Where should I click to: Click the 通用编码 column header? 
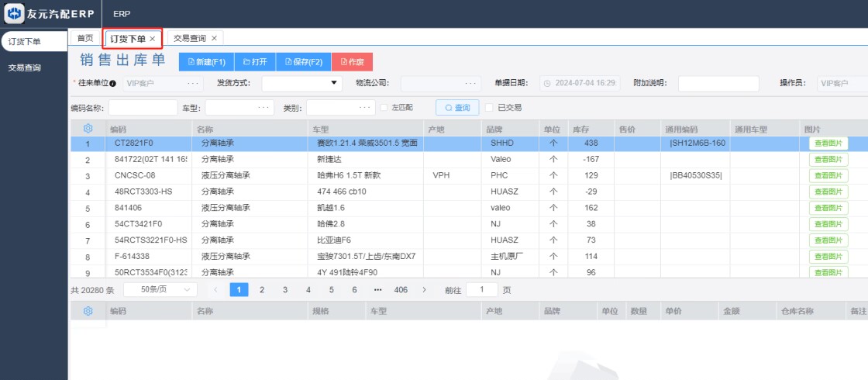tap(694, 129)
